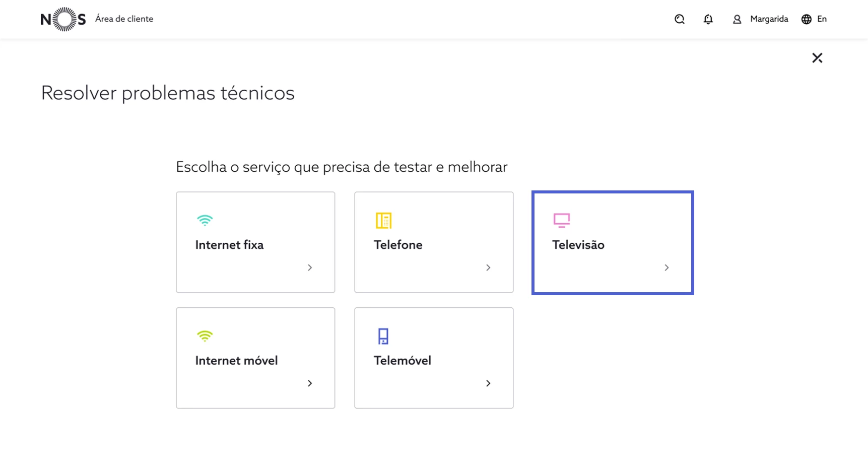Click the globe language icon

807,19
